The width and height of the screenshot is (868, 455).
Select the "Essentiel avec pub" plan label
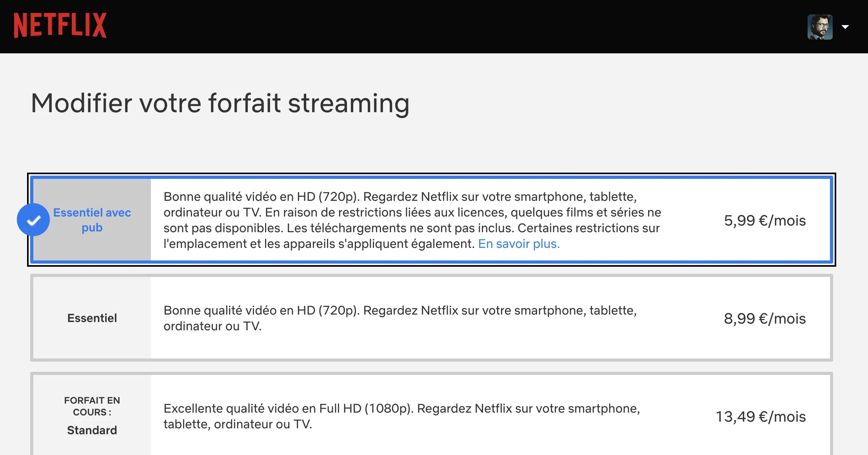point(92,220)
